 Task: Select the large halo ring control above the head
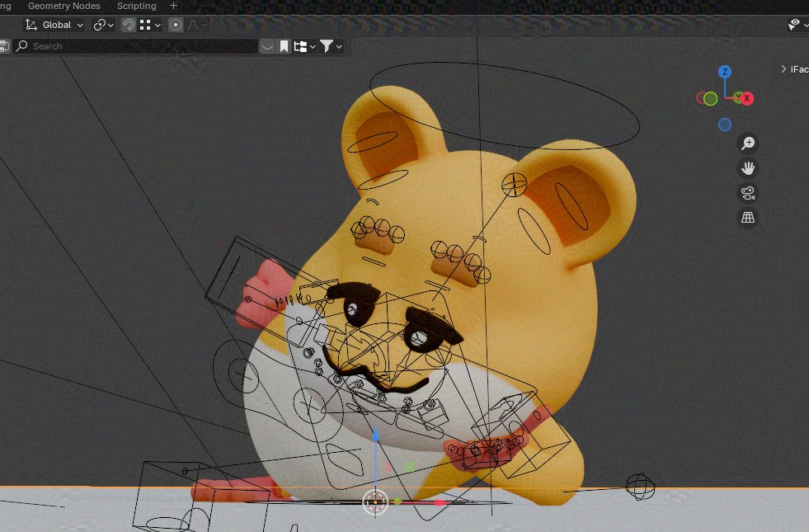coord(505,106)
